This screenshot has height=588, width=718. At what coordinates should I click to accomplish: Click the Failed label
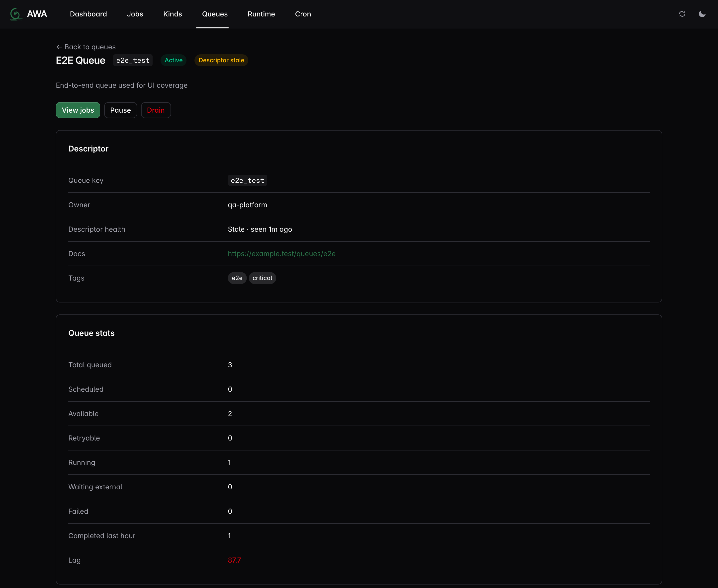point(78,512)
